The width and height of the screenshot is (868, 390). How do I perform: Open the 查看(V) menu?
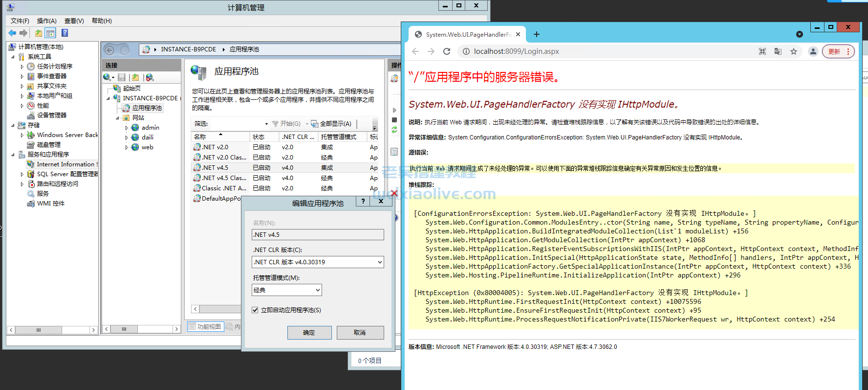(74, 21)
